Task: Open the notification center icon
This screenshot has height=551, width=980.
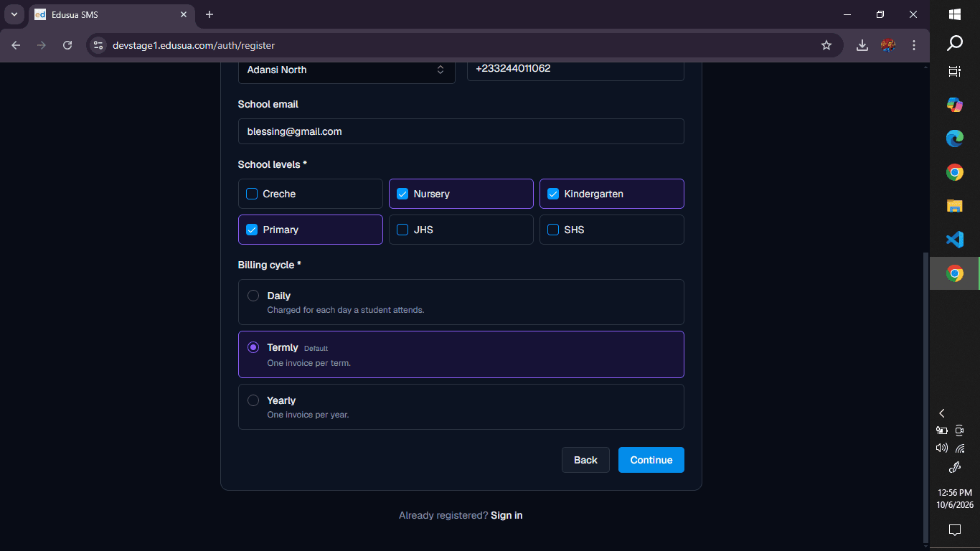Action: (955, 530)
